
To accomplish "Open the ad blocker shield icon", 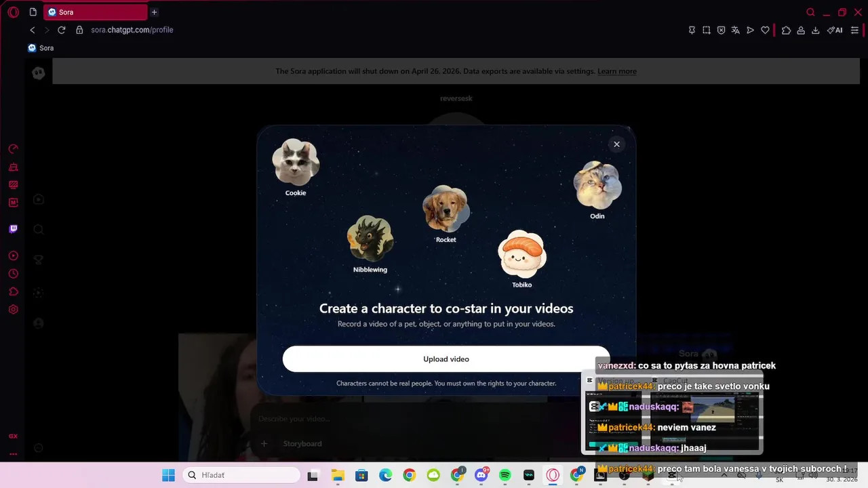I will pos(721,30).
